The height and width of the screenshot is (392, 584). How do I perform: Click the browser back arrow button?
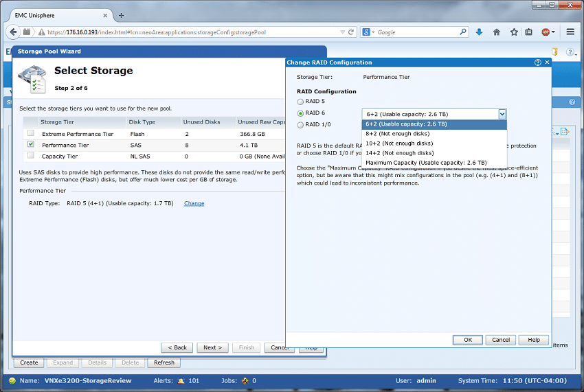[14, 32]
